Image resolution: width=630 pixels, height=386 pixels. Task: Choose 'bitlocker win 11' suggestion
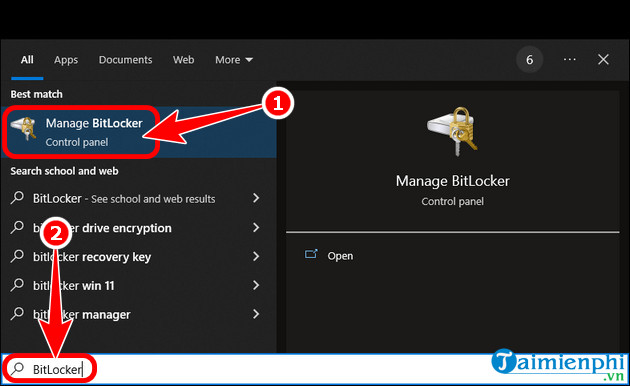74,286
